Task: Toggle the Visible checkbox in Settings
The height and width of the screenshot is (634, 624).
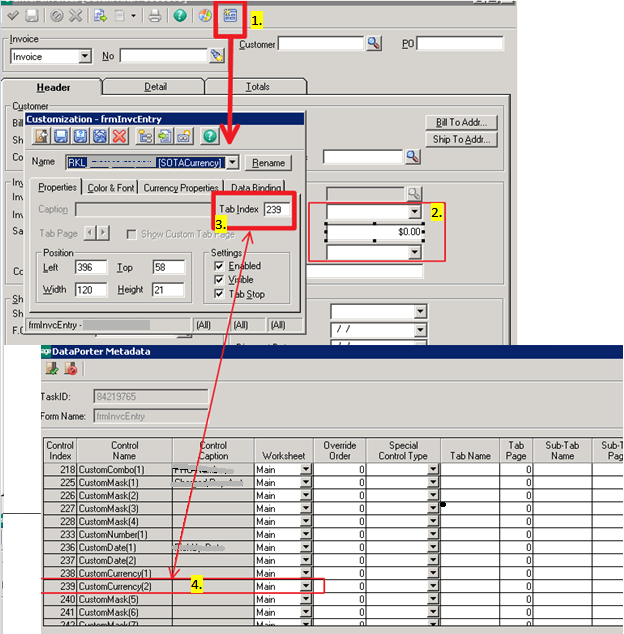Action: [220, 280]
